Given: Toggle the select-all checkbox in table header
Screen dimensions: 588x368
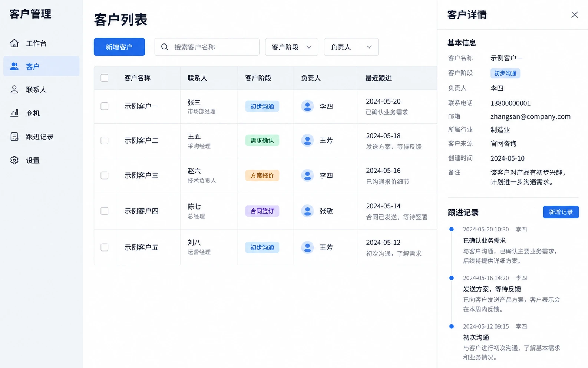Looking at the screenshot, I should coord(105,78).
